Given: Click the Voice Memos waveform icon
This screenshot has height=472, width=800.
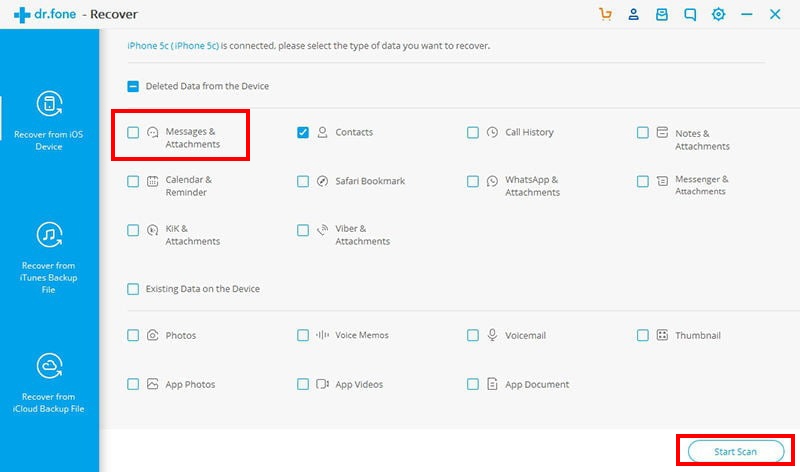Looking at the screenshot, I should (322, 335).
